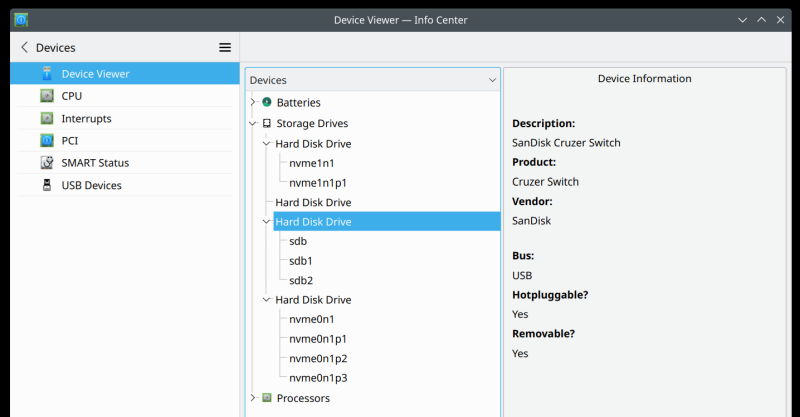Click the Interrupts icon in sidebar
Image resolution: width=800 pixels, height=417 pixels.
(x=47, y=118)
